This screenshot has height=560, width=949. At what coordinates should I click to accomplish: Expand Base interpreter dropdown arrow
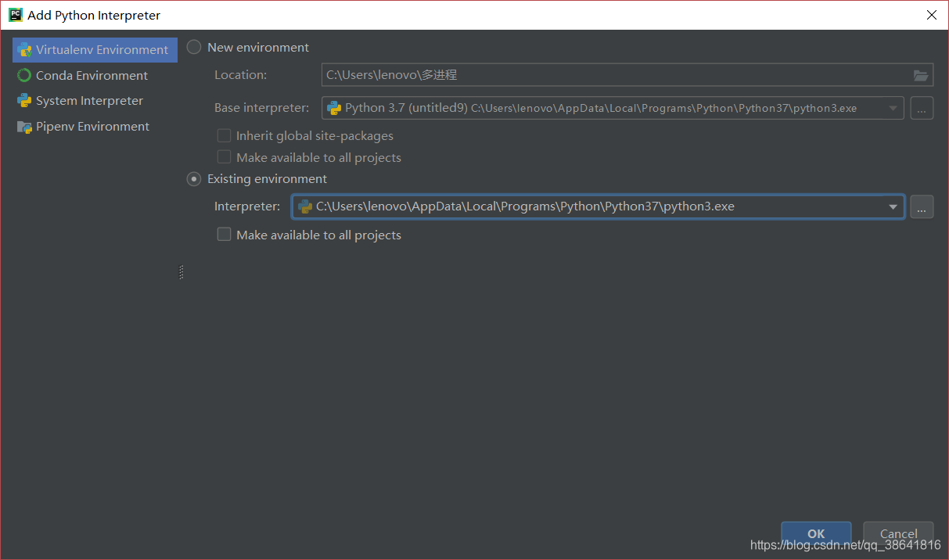coord(893,109)
